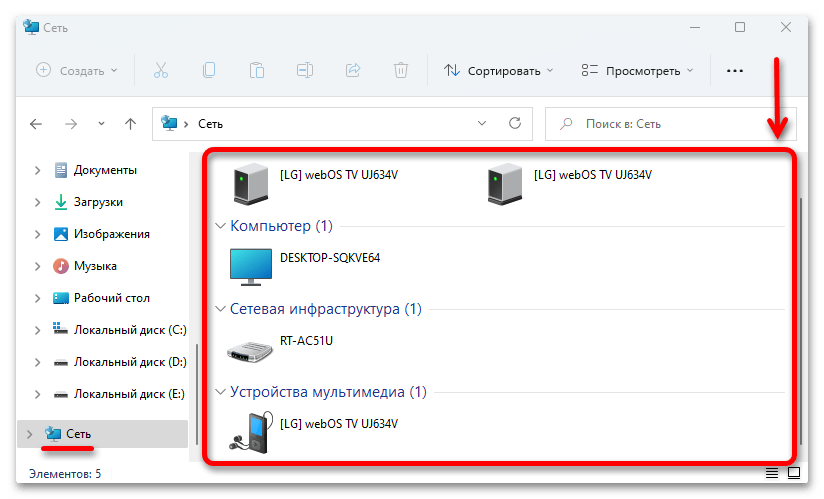Expand the Изображения tree node
Screen dimensions: 824x499
37,234
